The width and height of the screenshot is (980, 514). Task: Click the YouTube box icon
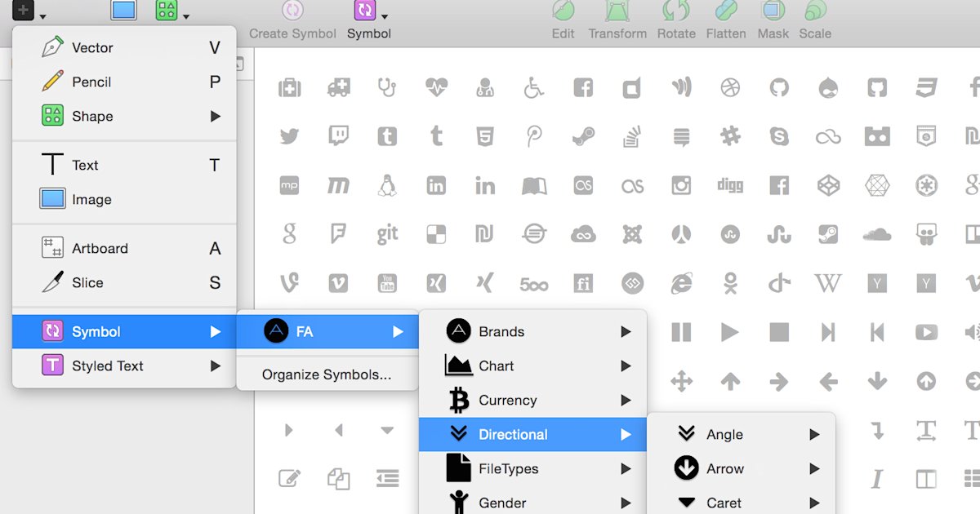click(x=387, y=283)
